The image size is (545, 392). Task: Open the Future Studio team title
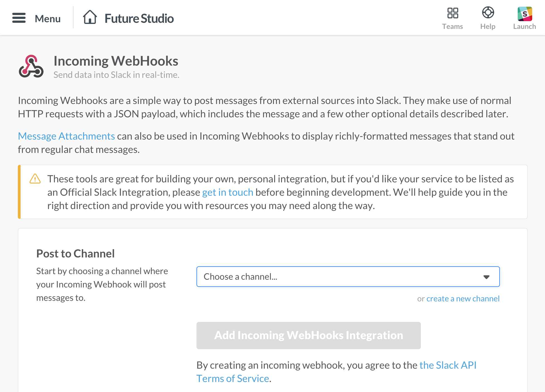pos(139,19)
